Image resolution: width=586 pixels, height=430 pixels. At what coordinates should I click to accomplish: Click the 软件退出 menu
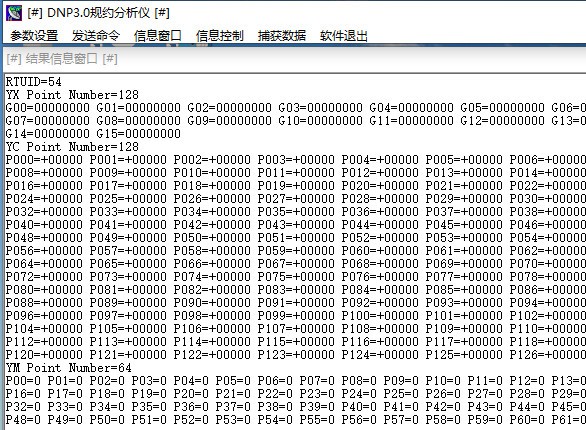point(343,36)
